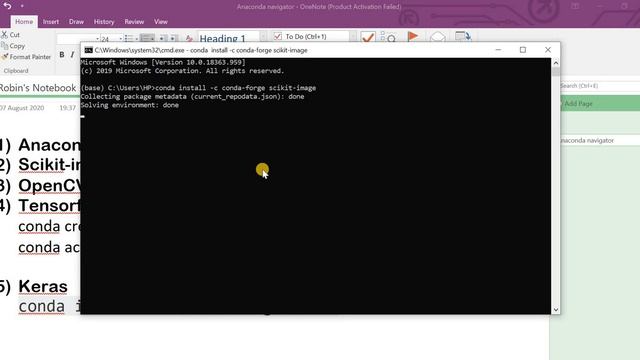
Task: Open the Insert ribbon tab
Action: click(x=51, y=22)
